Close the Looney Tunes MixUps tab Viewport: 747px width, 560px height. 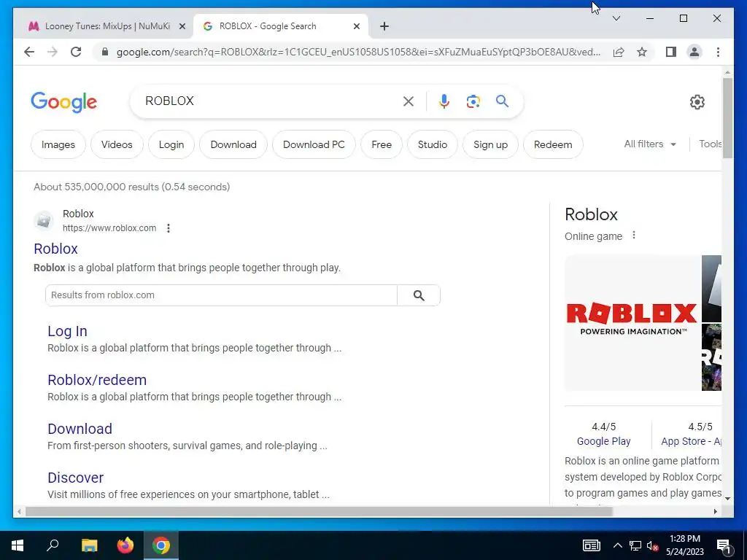pyautogui.click(x=182, y=27)
